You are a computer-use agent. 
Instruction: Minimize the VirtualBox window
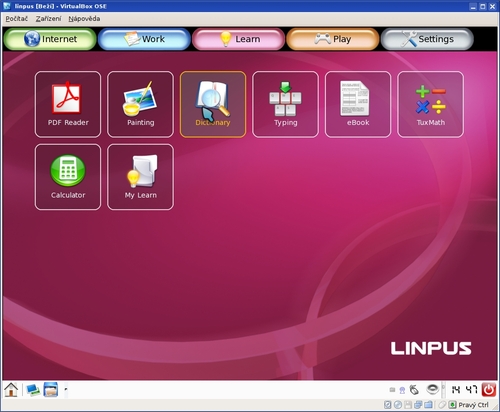pos(473,6)
